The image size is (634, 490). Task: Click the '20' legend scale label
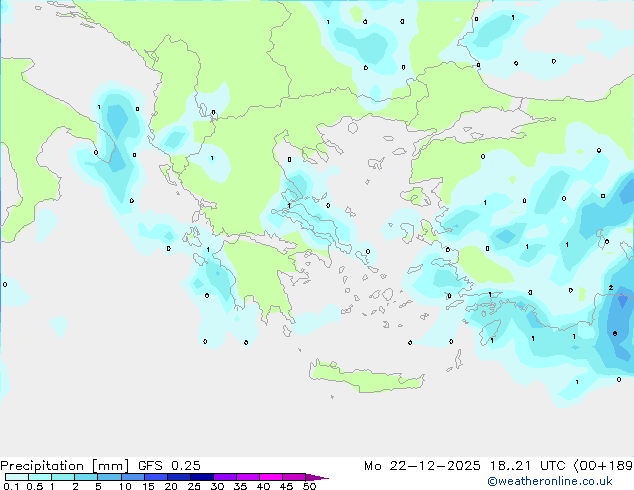tap(171, 486)
